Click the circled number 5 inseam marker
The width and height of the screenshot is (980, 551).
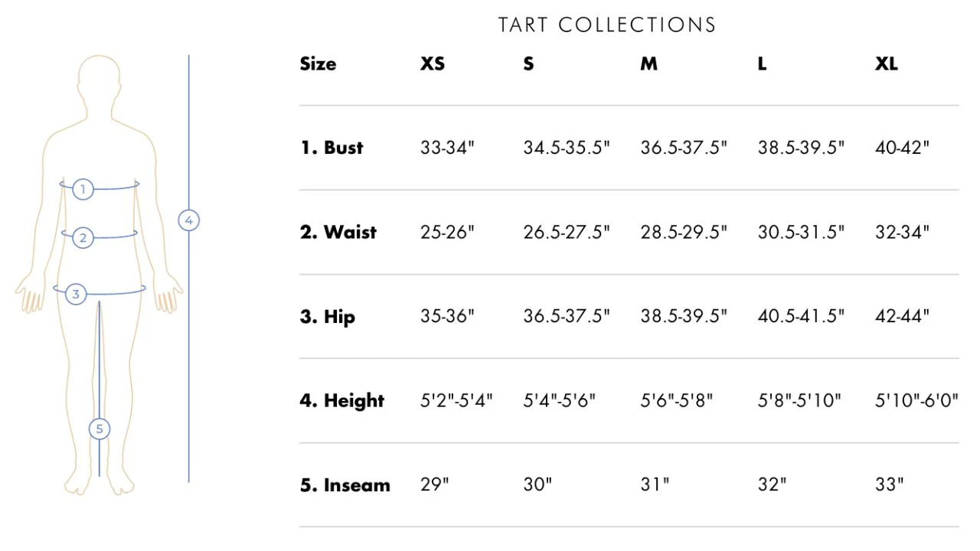tap(99, 429)
